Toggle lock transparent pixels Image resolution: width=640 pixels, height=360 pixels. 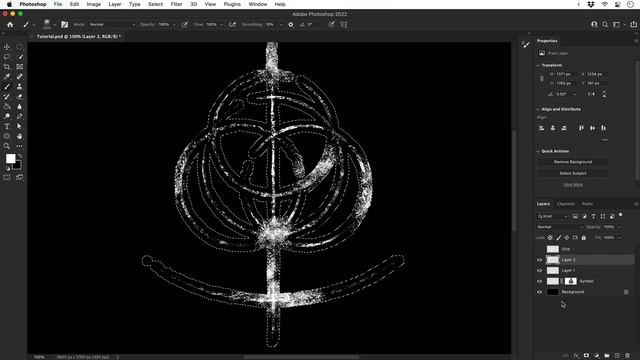coord(550,238)
